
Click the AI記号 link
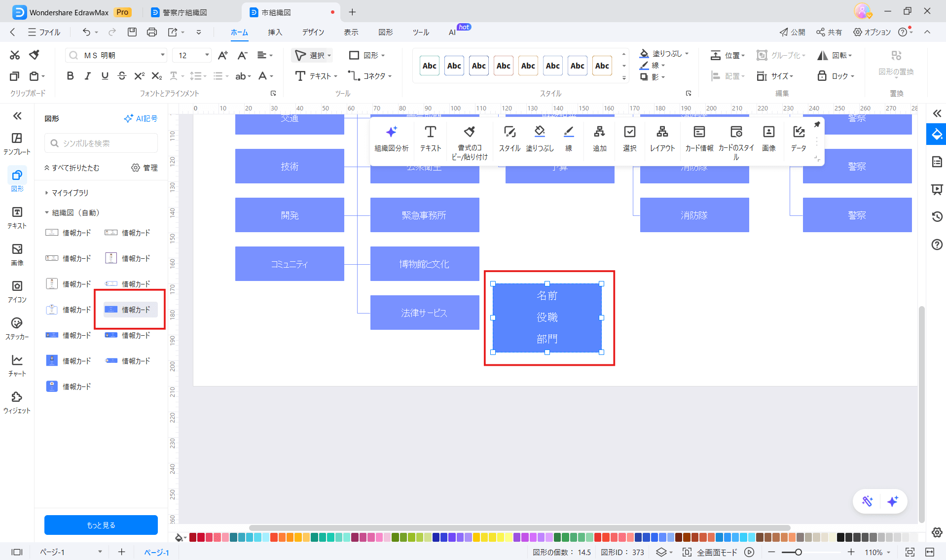click(x=141, y=118)
